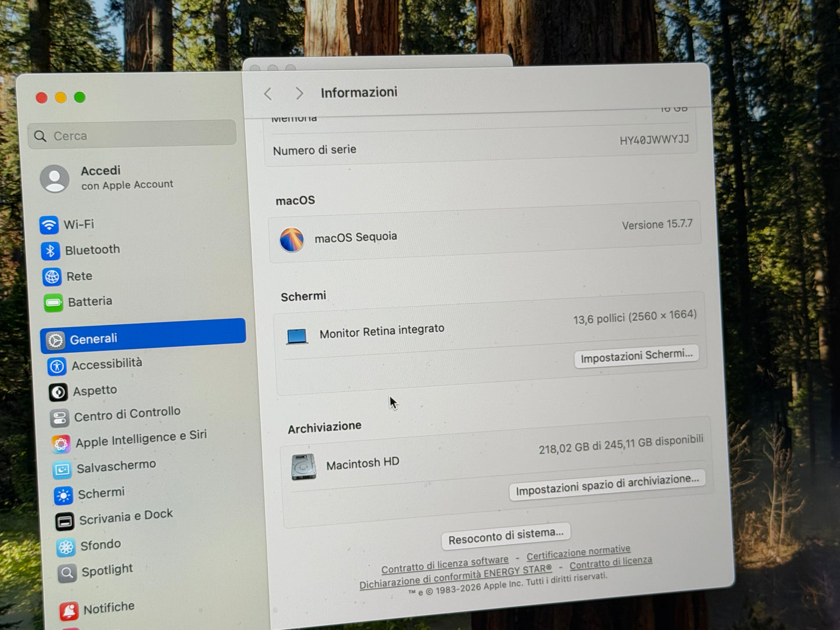
Task: Click the Macintosh HD name text
Action: point(363,464)
